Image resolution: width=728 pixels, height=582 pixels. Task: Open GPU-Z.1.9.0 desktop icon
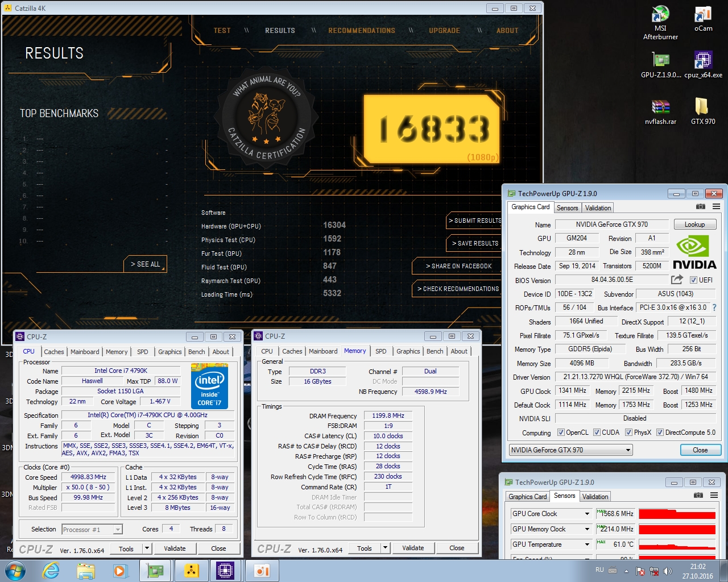(x=660, y=65)
